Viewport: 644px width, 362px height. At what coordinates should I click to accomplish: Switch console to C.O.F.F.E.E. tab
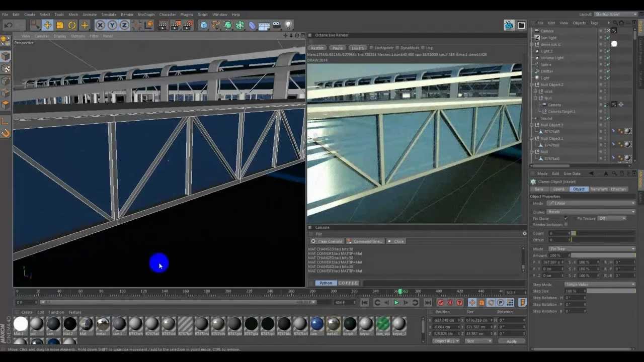point(348,283)
